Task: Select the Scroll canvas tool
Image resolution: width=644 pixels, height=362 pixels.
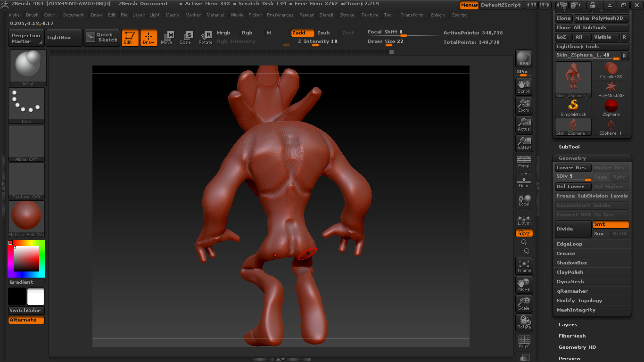Action: [524, 86]
